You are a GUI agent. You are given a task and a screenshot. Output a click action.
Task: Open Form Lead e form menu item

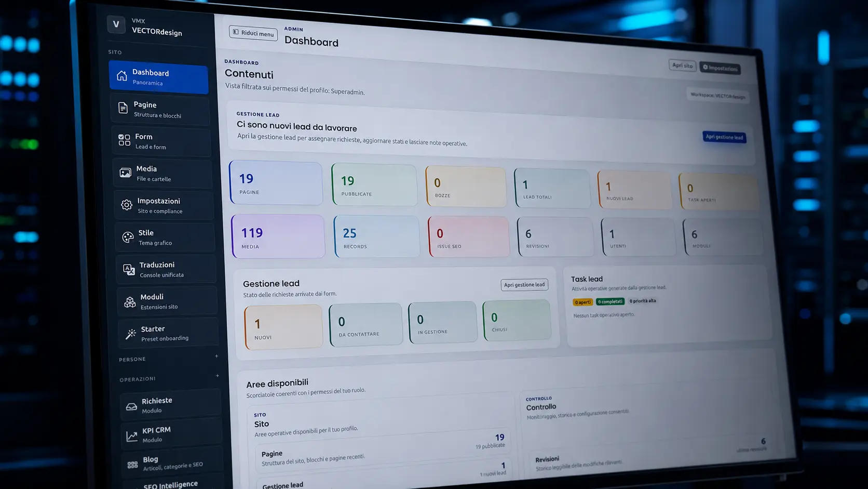161,141
